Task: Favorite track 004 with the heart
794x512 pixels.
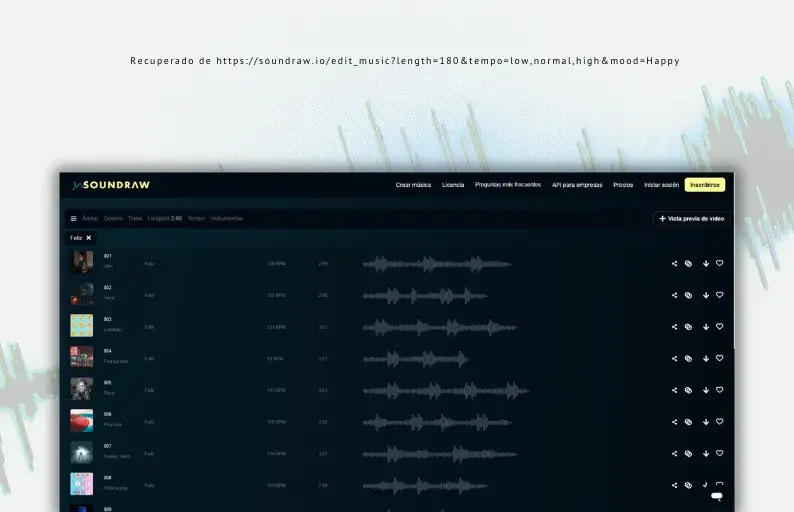Action: coord(720,358)
